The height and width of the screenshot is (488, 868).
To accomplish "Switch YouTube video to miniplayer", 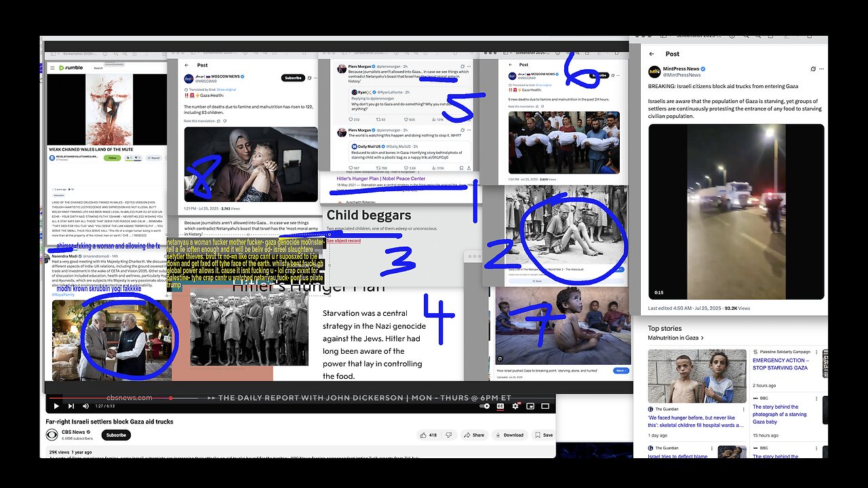I will (x=530, y=406).
